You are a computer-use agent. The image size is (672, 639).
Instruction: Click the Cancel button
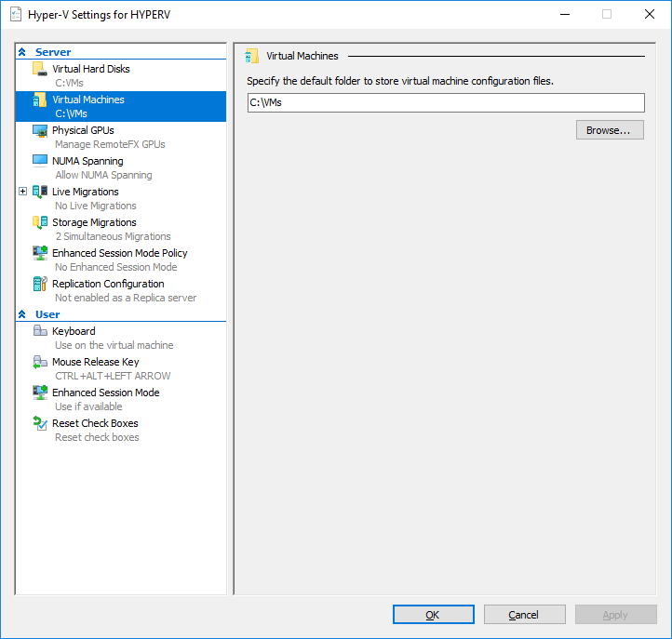(525, 615)
